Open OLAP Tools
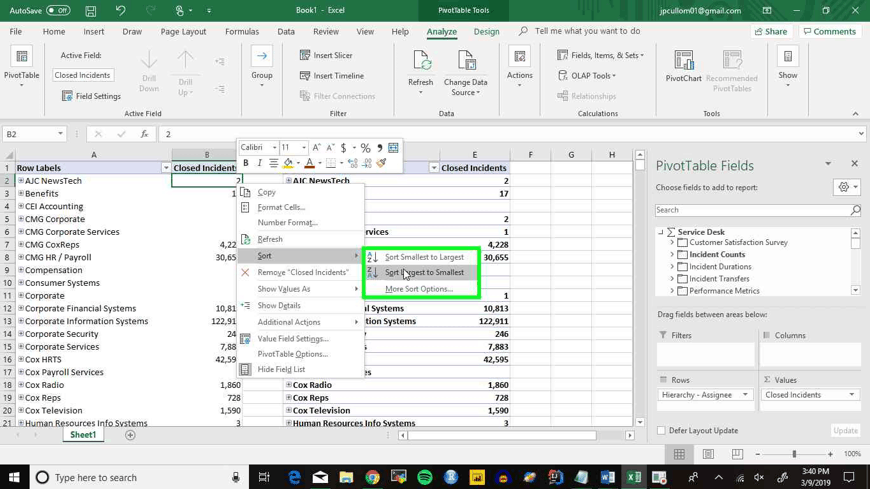This screenshot has height=490, width=872. tap(587, 76)
